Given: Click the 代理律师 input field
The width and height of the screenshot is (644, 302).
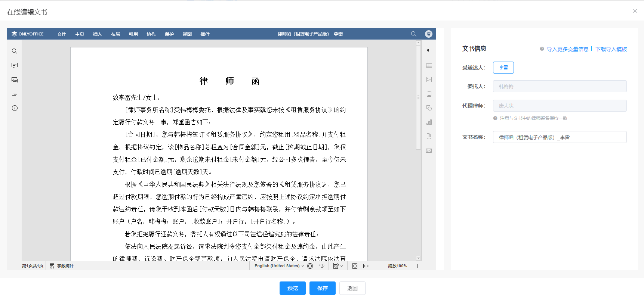Looking at the screenshot, I should coord(560,106).
